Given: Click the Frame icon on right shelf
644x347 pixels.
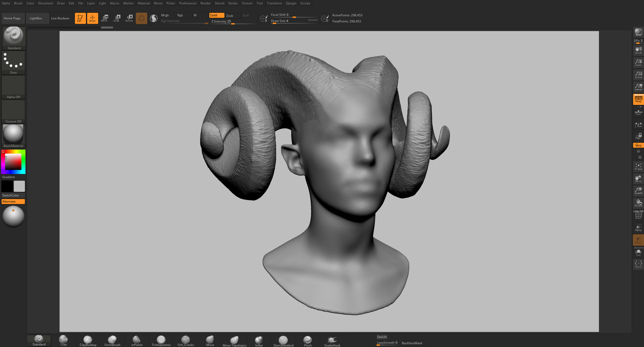Looking at the screenshot, I should coord(638,167).
